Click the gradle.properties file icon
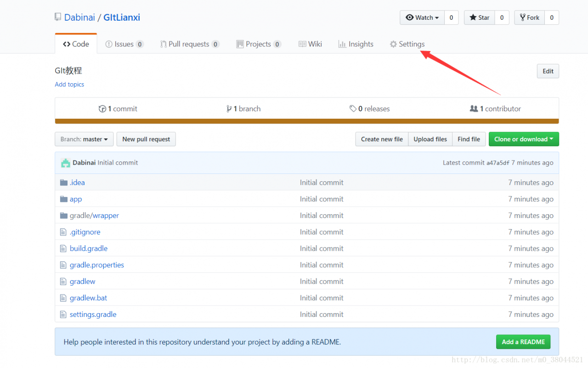588x368 pixels. [63, 265]
